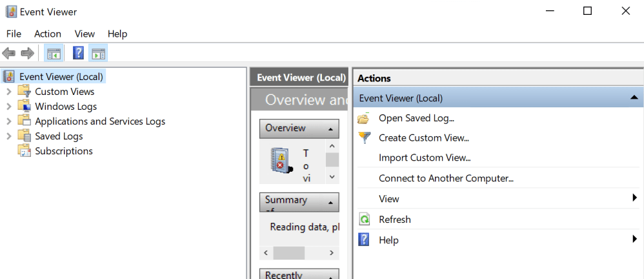The image size is (644, 279).
Task: Collapse the Overview section
Action: click(330, 129)
